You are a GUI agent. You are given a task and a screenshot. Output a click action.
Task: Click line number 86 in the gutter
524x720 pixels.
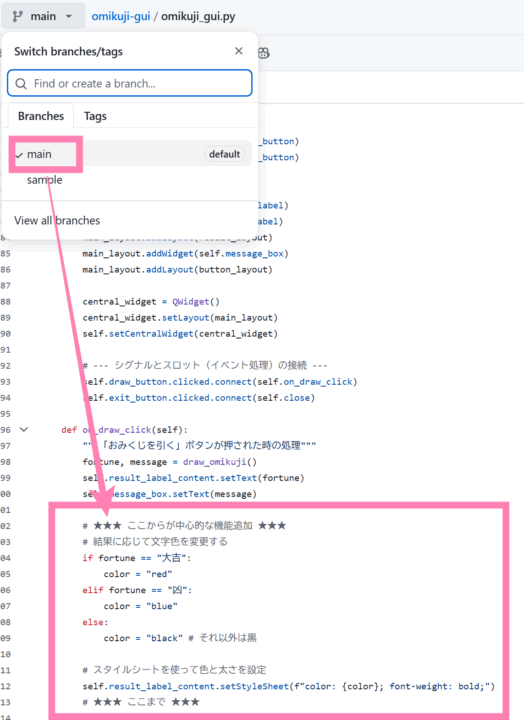(x=6, y=270)
